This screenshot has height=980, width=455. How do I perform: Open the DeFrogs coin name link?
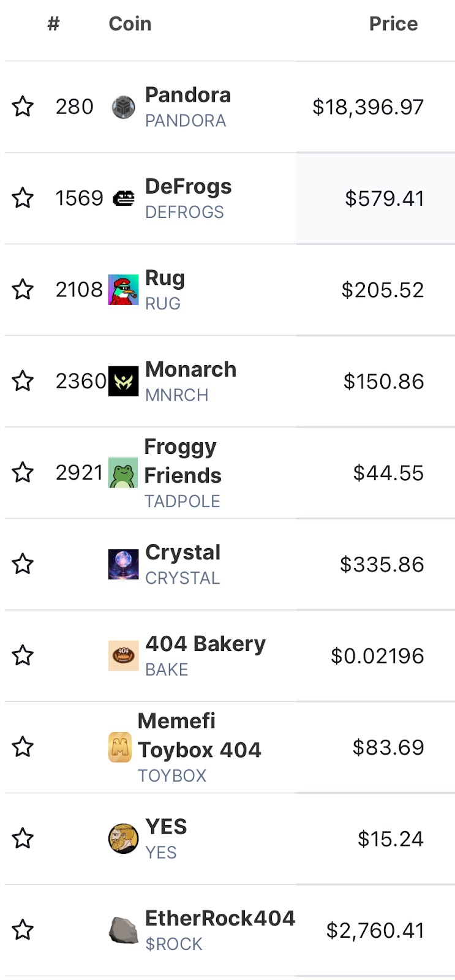click(x=188, y=186)
